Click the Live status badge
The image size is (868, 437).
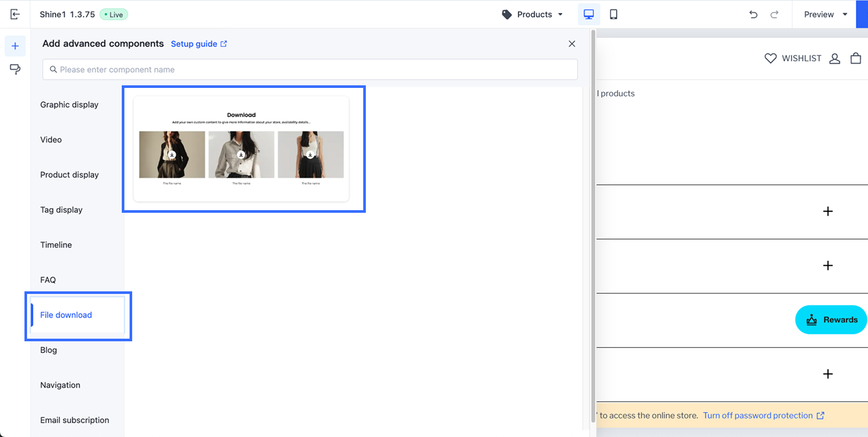pos(113,15)
